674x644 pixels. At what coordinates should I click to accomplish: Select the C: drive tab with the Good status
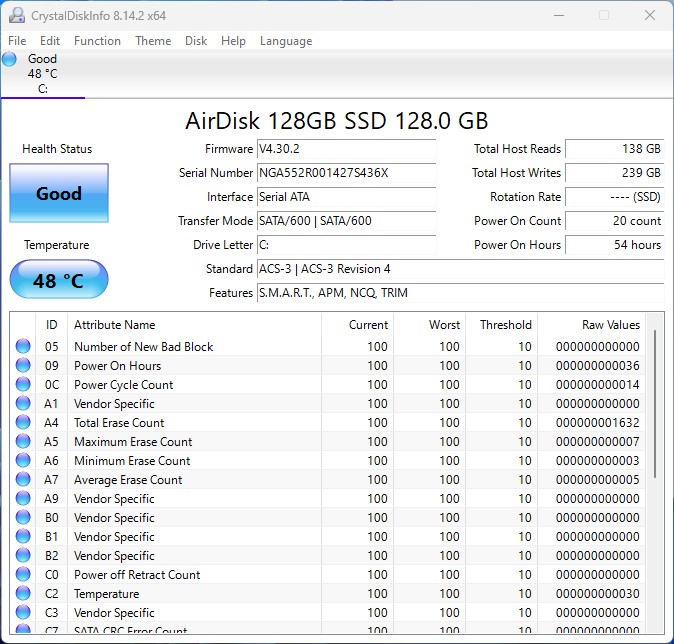(x=43, y=74)
